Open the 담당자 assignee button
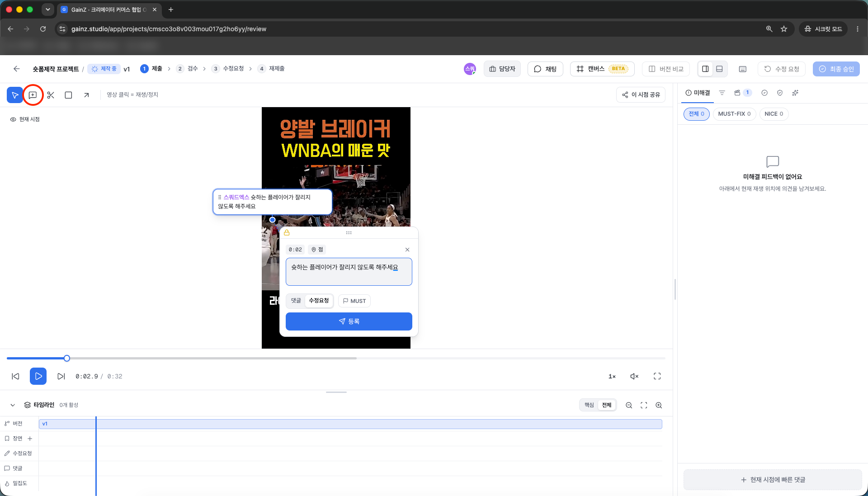868x496 pixels. pos(502,69)
